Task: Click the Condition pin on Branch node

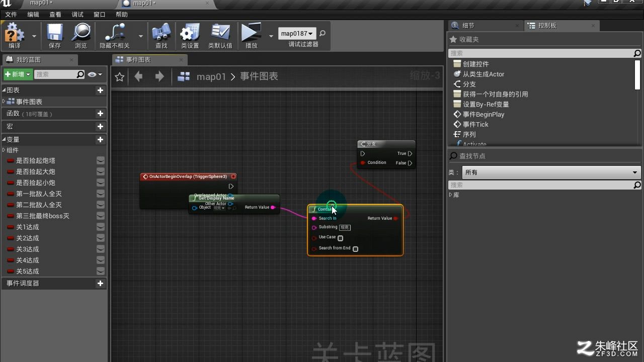Action: pyautogui.click(x=363, y=163)
